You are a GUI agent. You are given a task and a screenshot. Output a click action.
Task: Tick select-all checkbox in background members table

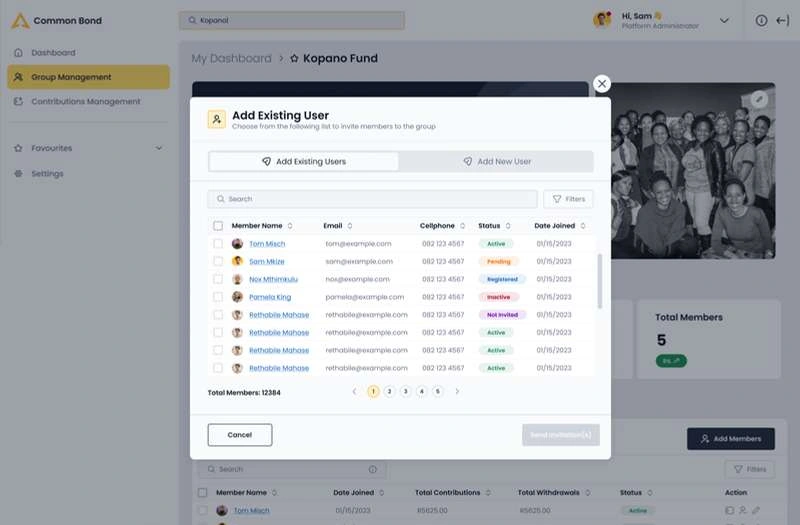point(203,493)
